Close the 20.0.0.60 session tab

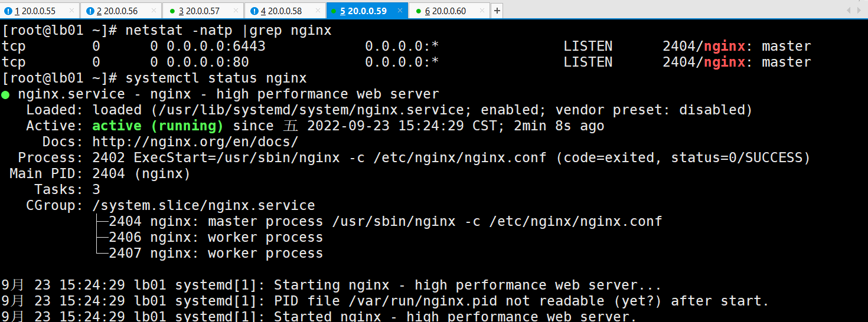(x=481, y=11)
